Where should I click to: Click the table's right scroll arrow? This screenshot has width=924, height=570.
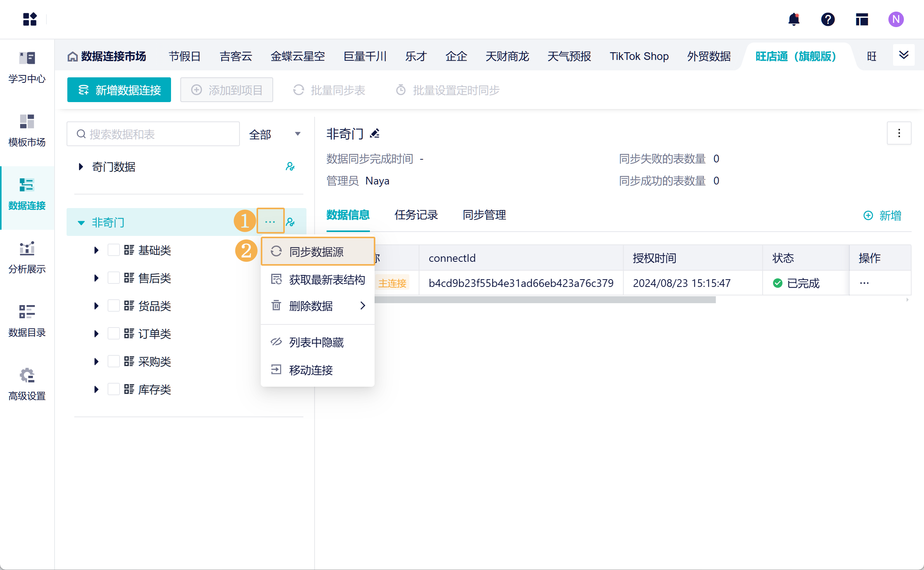coord(907,300)
